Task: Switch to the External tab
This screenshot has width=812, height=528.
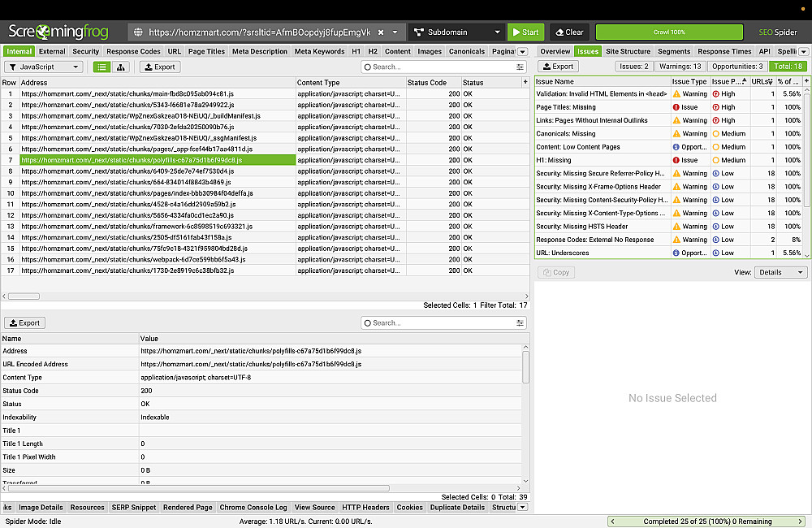Action: point(52,51)
